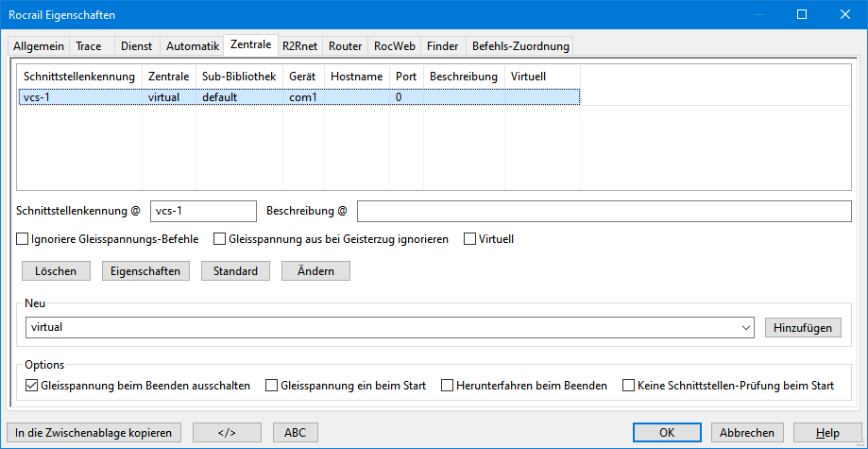
Task: Uncheck Gleisspannung beim Beenden ausschalten
Action: pos(32,386)
